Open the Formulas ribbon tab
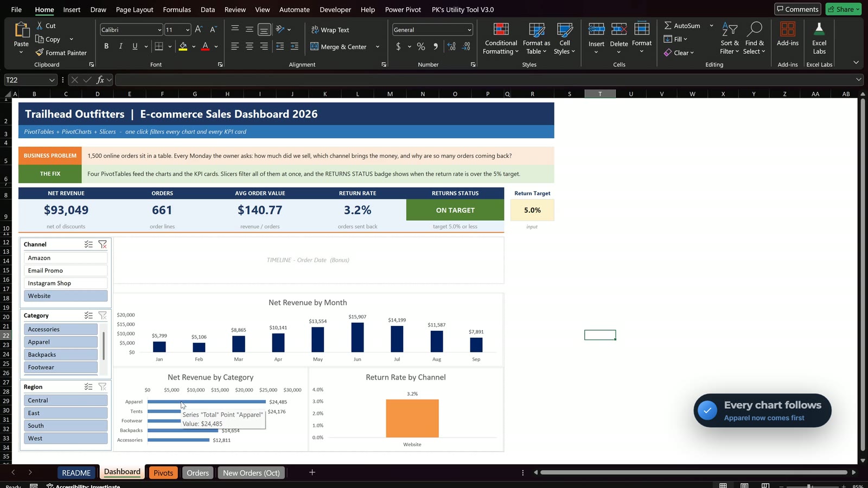The width and height of the screenshot is (868, 488). tap(177, 9)
